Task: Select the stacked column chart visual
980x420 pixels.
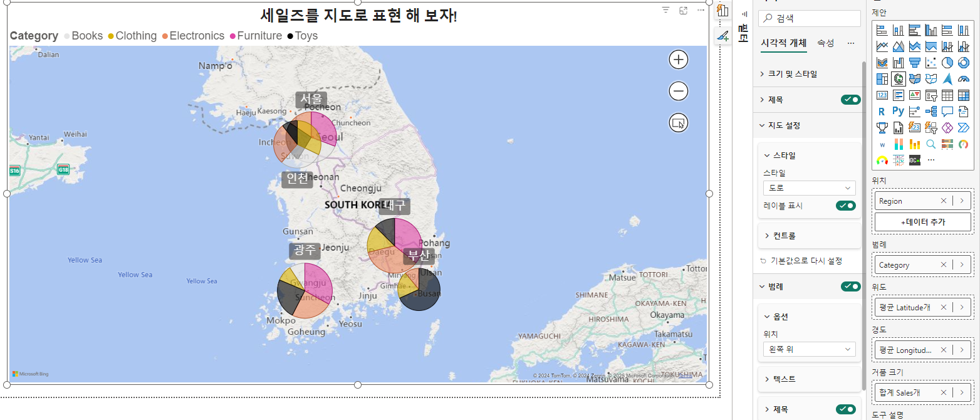Action: click(x=898, y=30)
